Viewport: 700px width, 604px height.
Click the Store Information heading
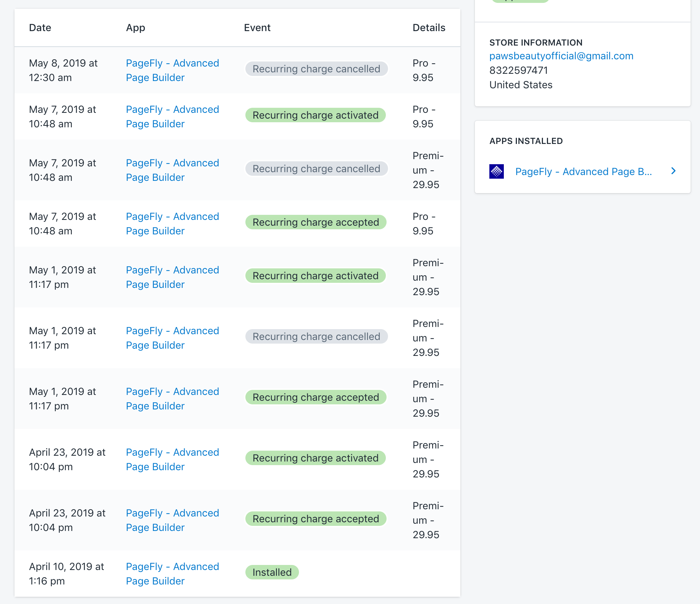[536, 43]
